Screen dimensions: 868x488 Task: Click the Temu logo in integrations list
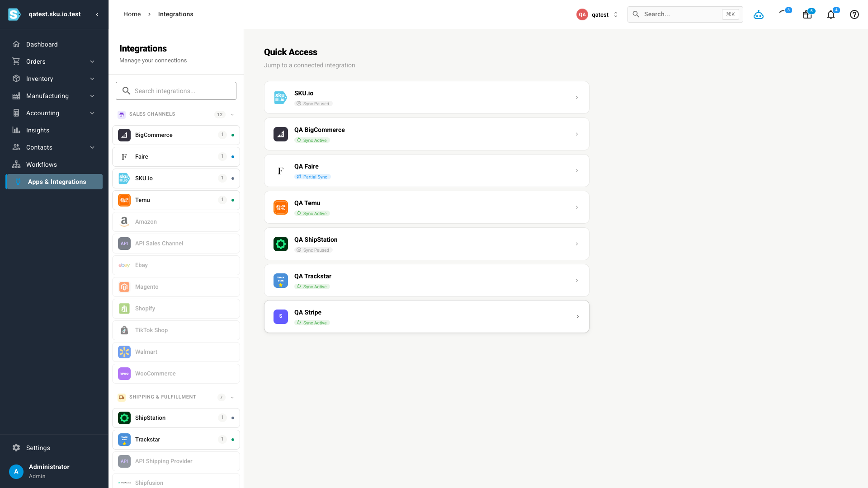coord(124,200)
